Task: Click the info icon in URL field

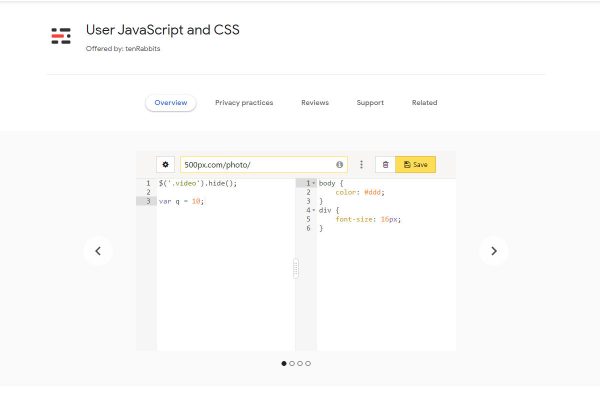Action: 339,165
